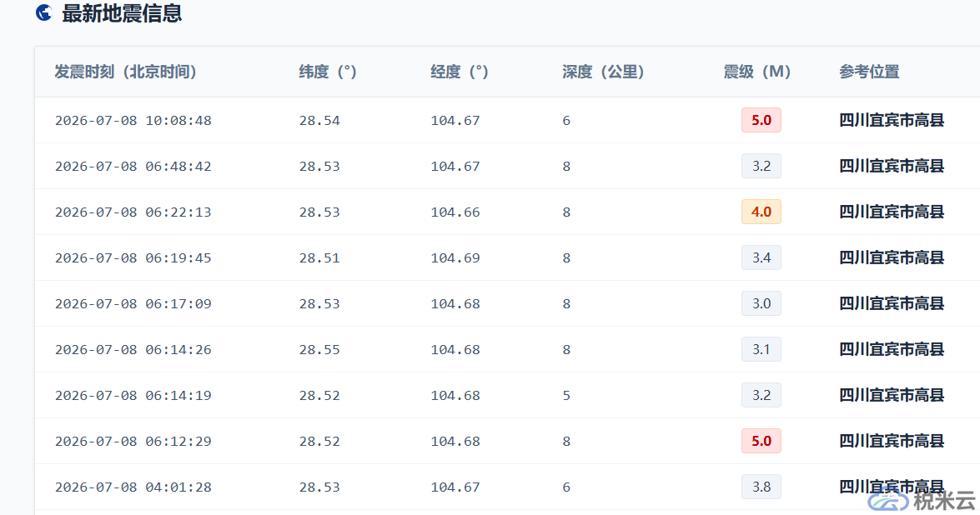Viewport: 980px width, 515px height.
Task: Click the 5.0 magnitude badge at 10:08:48
Action: pos(761,120)
